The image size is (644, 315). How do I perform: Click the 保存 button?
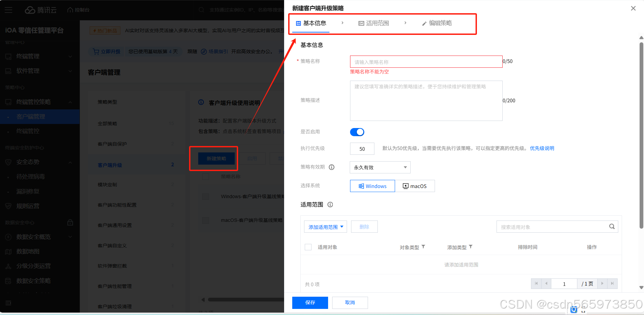tap(310, 302)
